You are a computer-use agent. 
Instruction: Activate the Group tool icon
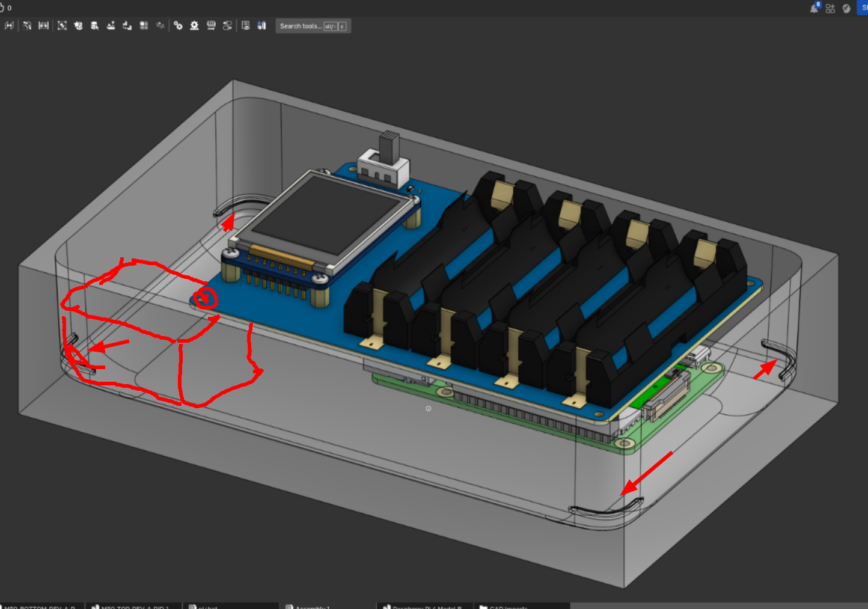(x=62, y=26)
